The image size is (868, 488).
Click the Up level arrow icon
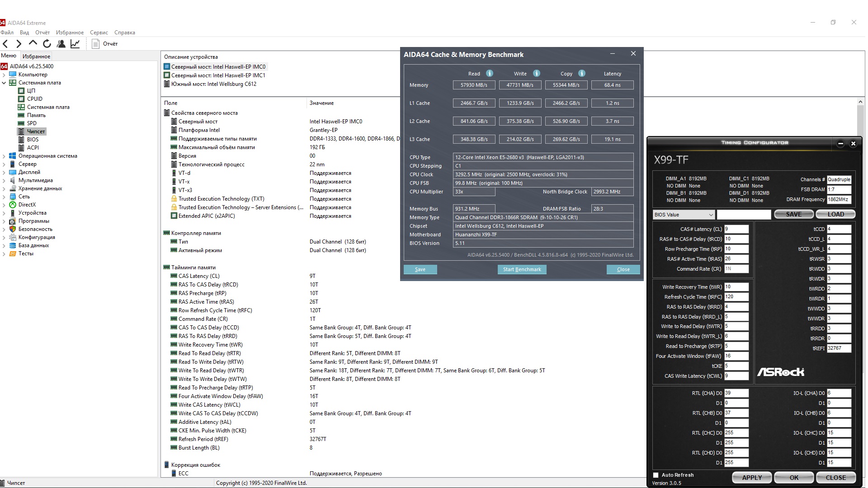33,43
